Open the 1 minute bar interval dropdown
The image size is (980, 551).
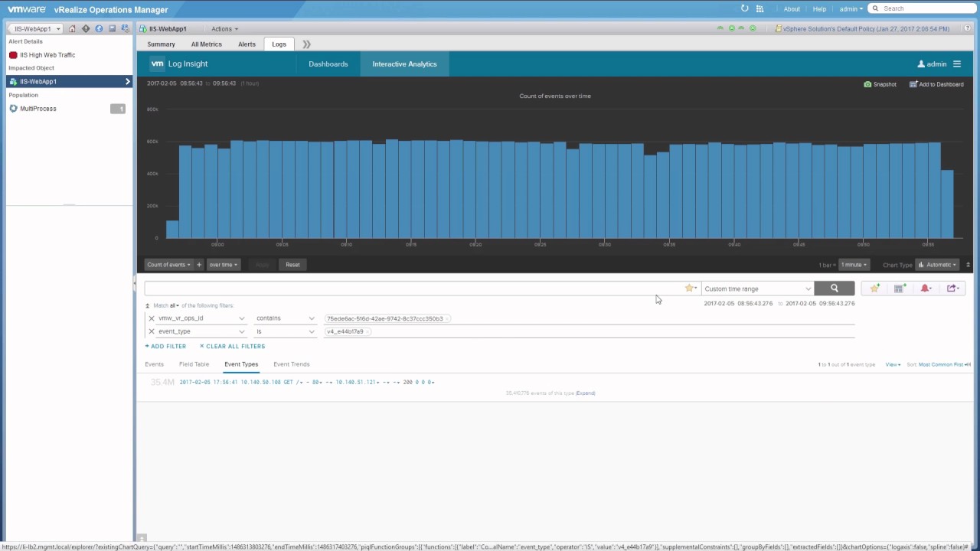(x=854, y=265)
